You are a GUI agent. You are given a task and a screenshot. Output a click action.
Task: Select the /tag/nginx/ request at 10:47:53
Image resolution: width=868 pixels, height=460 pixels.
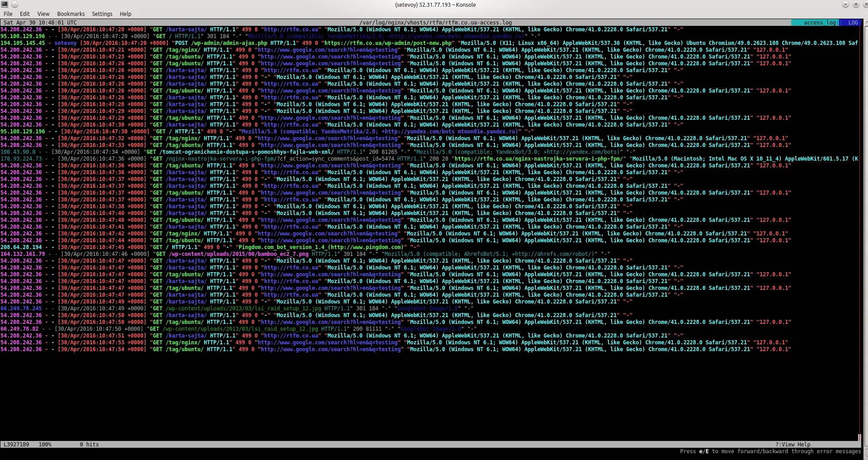tap(394, 343)
